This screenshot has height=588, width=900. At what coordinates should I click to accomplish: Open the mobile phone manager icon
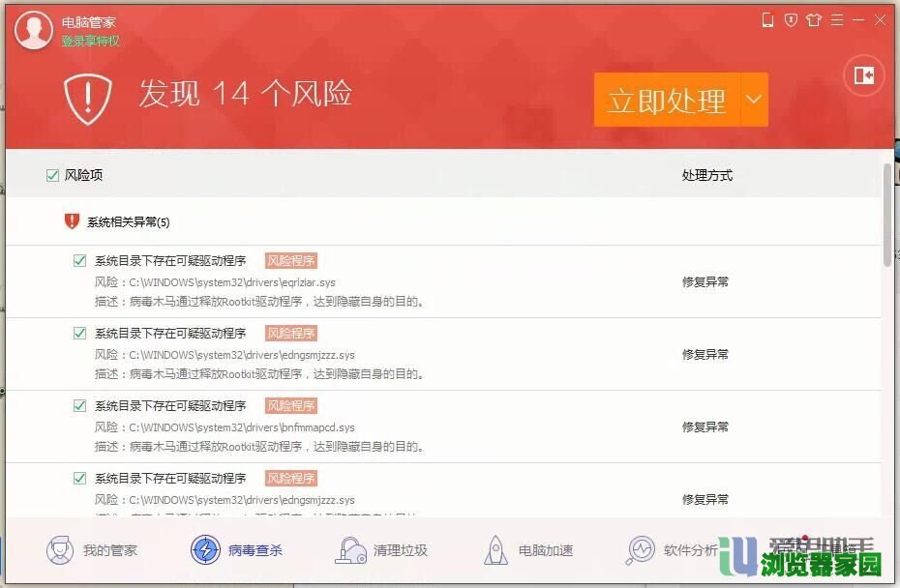point(768,20)
